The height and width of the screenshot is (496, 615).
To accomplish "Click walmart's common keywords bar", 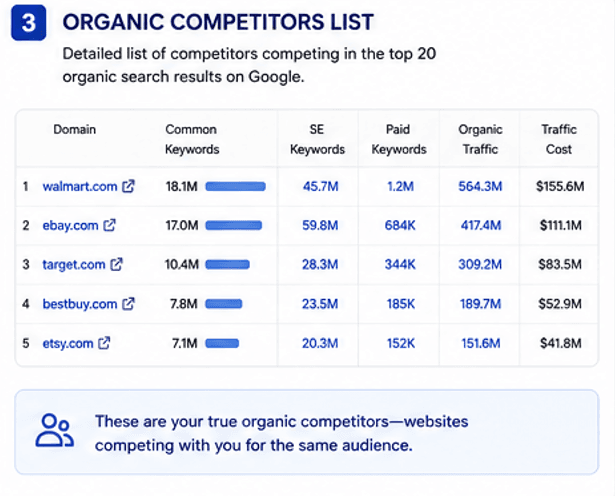I will coord(235,187).
